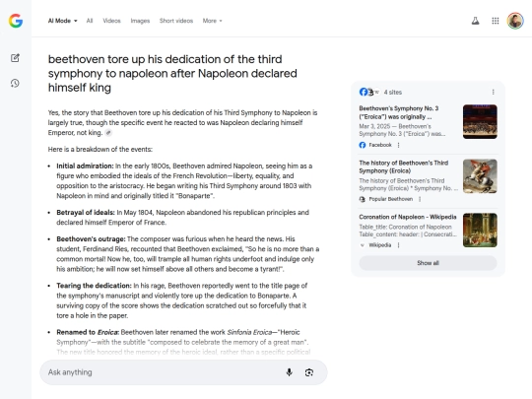Image resolution: width=532 pixels, height=399 pixels.
Task: Switch to the Images tab
Action: (140, 21)
